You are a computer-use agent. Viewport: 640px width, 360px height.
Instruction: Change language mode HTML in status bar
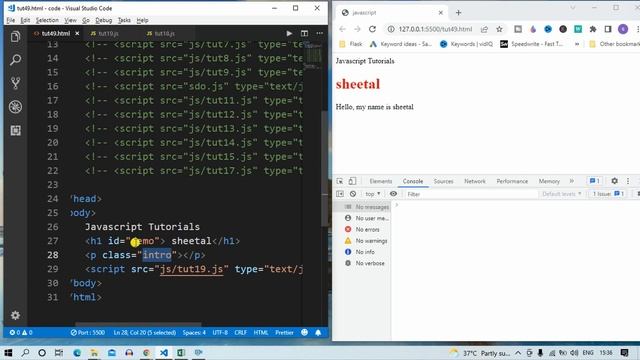coord(261,333)
